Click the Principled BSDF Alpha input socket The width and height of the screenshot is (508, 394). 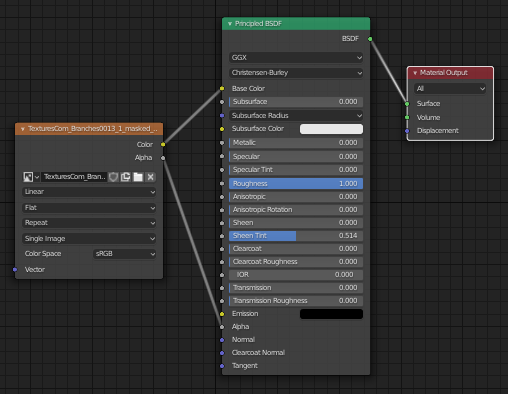[222, 327]
